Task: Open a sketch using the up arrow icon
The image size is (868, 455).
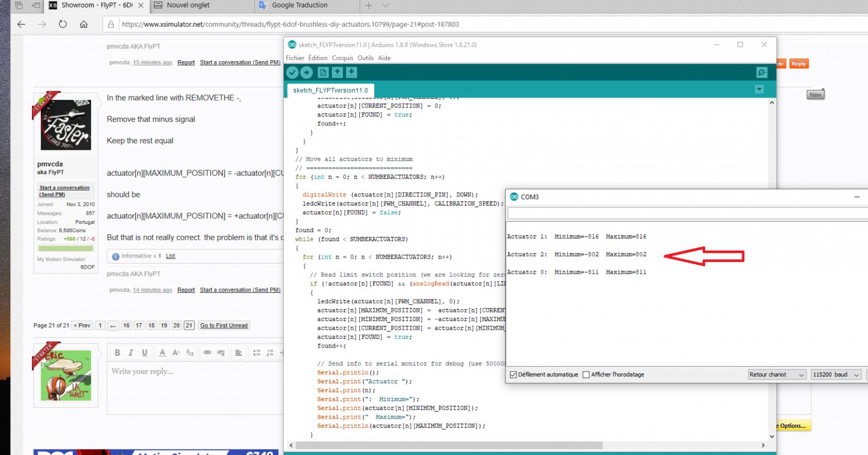Action: pos(337,73)
